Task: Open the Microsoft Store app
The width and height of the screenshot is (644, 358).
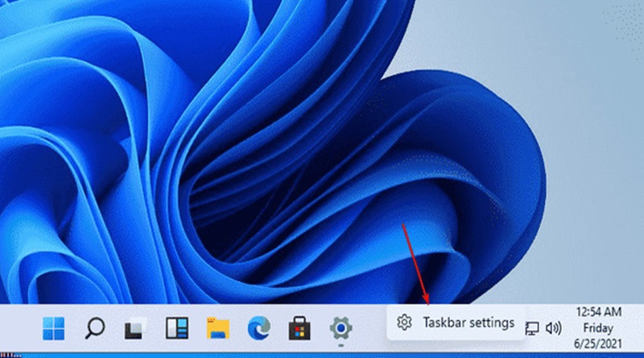Action: [x=300, y=327]
